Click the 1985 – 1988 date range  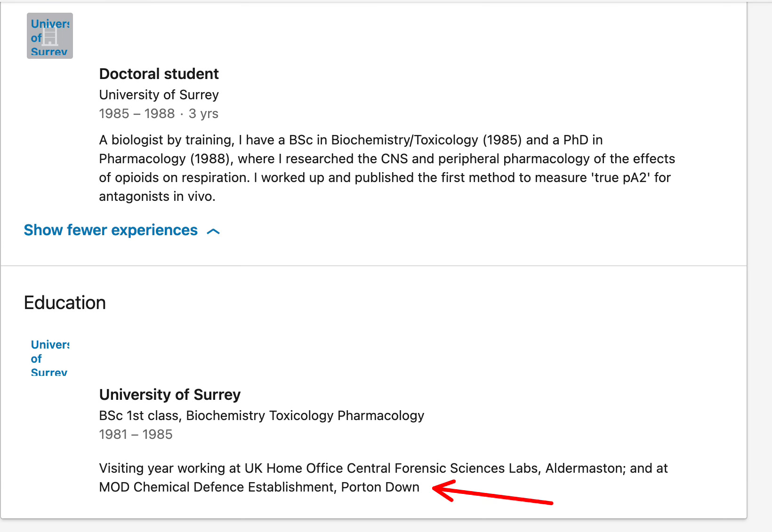[x=137, y=113]
